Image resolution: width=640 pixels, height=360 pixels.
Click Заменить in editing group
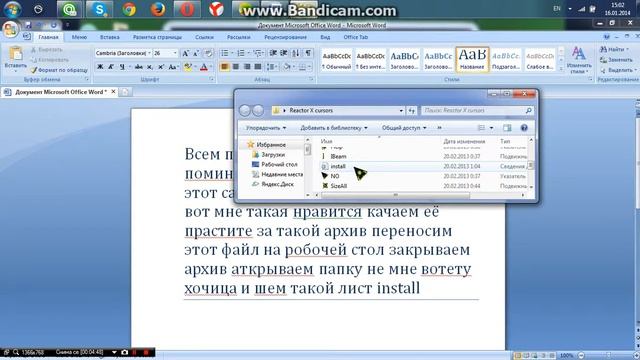click(x=616, y=60)
